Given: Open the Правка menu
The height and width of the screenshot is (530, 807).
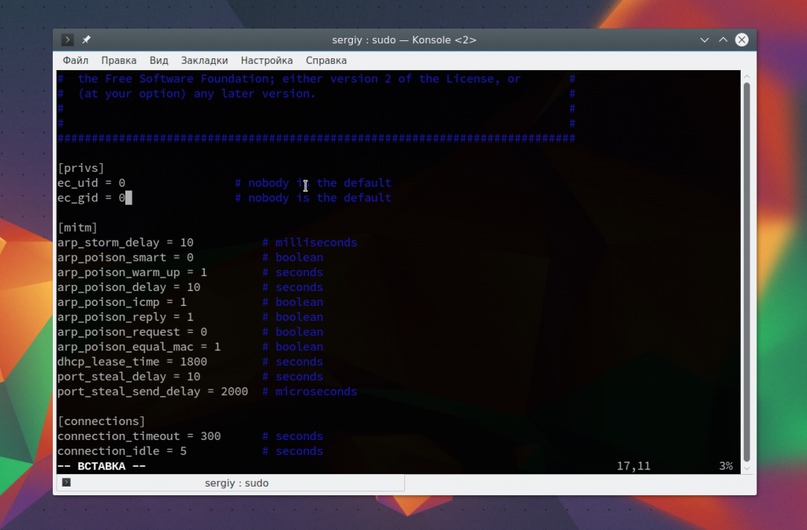Looking at the screenshot, I should (x=119, y=61).
